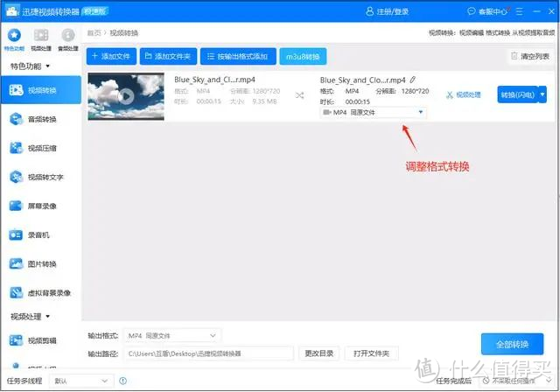Screen dimensions: 560x392
Task: Open the 任务完成后 action dropdown
Action: (517, 381)
